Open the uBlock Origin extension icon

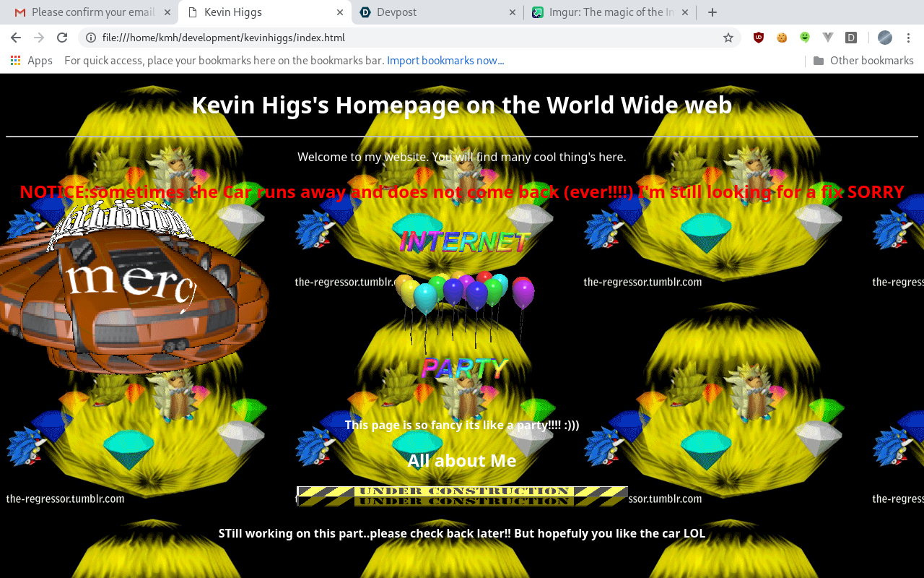[759, 38]
